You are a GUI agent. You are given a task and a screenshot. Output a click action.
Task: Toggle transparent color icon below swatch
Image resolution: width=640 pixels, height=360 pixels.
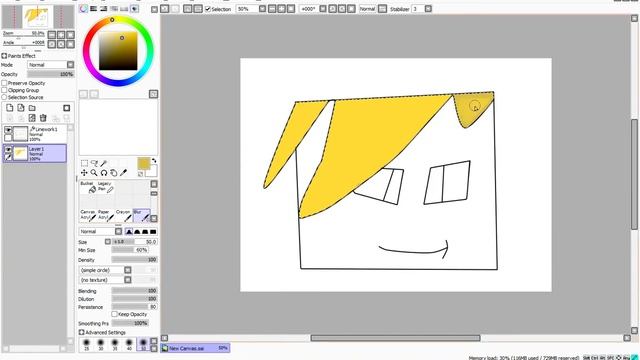tap(141, 174)
